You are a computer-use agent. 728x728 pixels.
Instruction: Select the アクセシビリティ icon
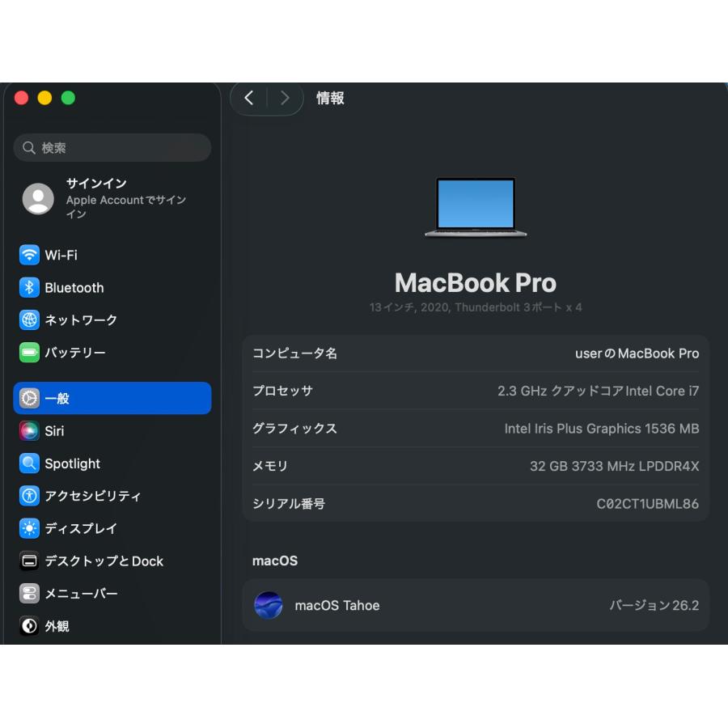point(29,496)
